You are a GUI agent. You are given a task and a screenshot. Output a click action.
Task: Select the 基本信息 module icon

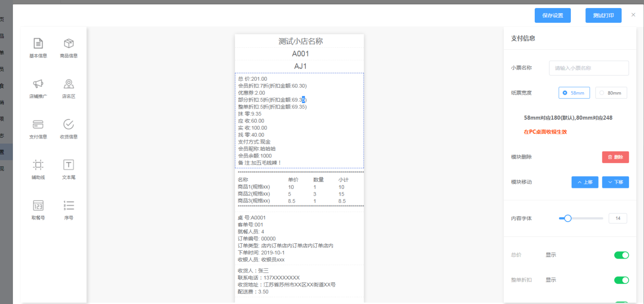click(x=38, y=43)
